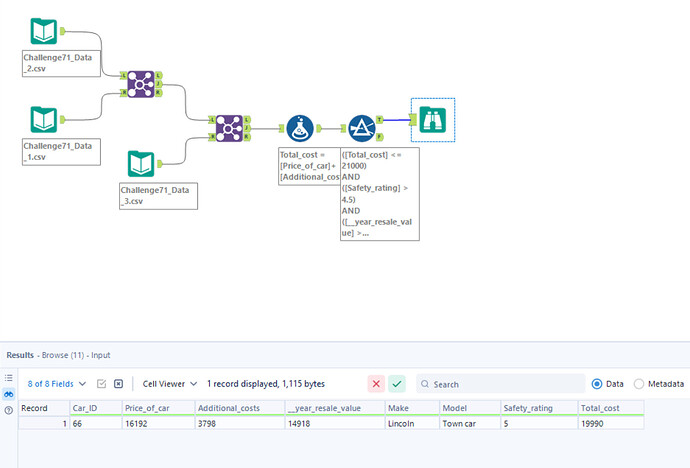This screenshot has width=690, height=468.
Task: Click the red X cancel button in Results
Action: click(x=376, y=384)
